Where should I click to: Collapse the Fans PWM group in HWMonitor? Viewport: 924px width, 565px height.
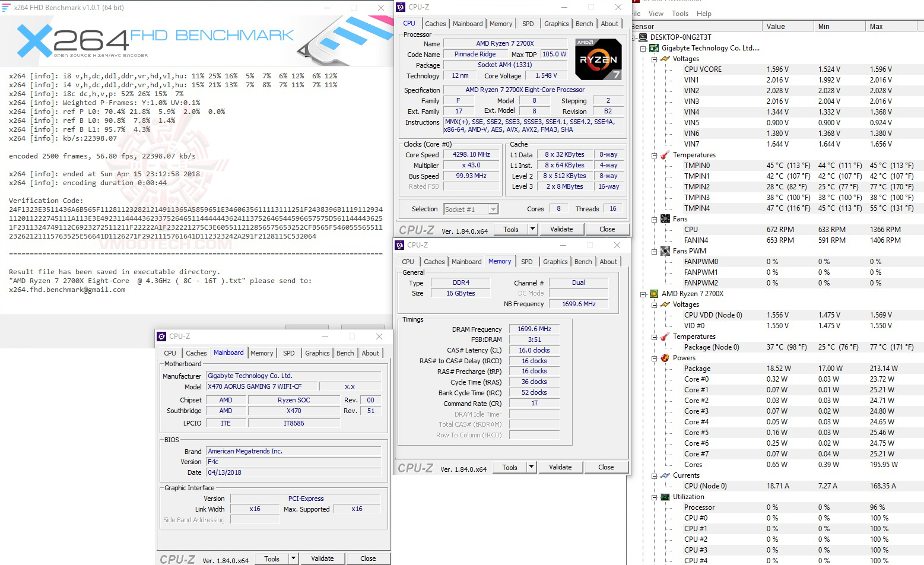[x=654, y=252]
